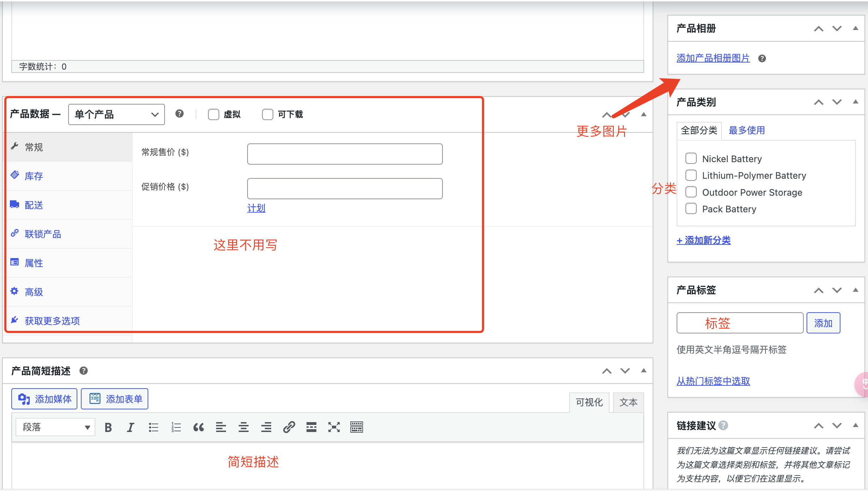This screenshot has width=868, height=491.
Task: Switch to 全部分类 category tab
Action: [699, 131]
